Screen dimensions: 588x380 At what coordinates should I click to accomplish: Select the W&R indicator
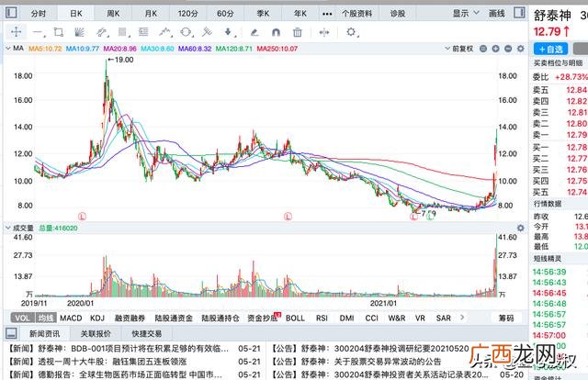tap(397, 319)
